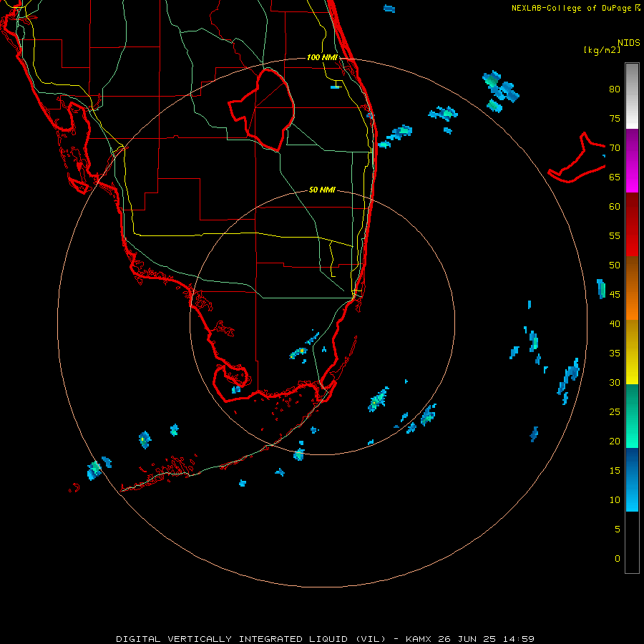
Task: Click the legend value 65
Action: [x=615, y=177]
